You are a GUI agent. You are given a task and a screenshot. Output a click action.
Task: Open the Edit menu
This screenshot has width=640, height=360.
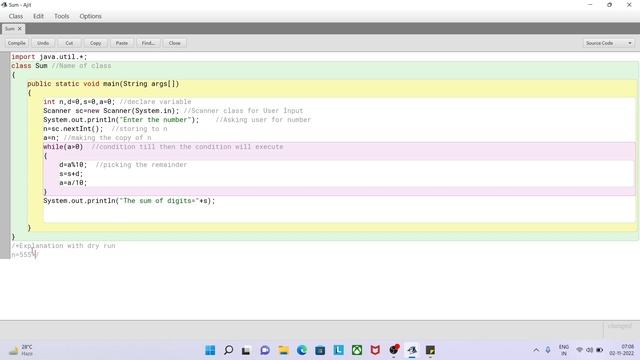pos(38,16)
